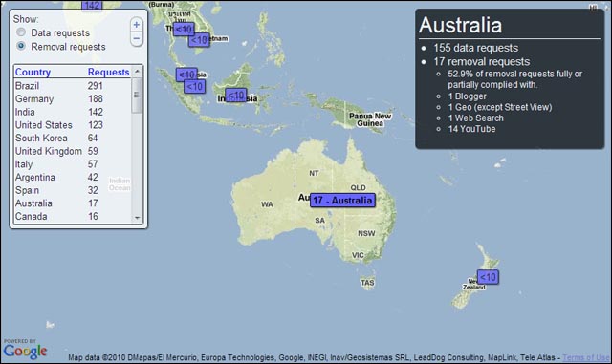
Task: Click the NT label on the map
Action: click(x=314, y=173)
